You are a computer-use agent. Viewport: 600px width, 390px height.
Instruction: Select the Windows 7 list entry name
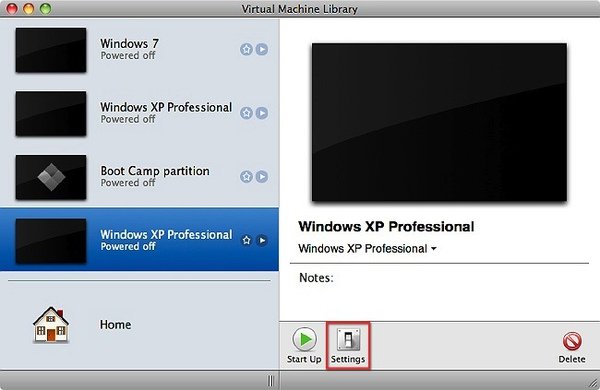coord(129,43)
